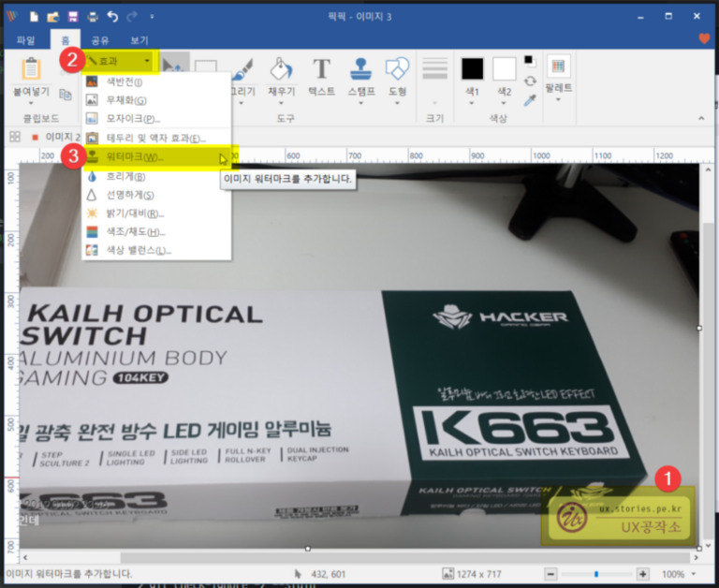Click the horizontal scrollbar left arrow

tap(25, 557)
